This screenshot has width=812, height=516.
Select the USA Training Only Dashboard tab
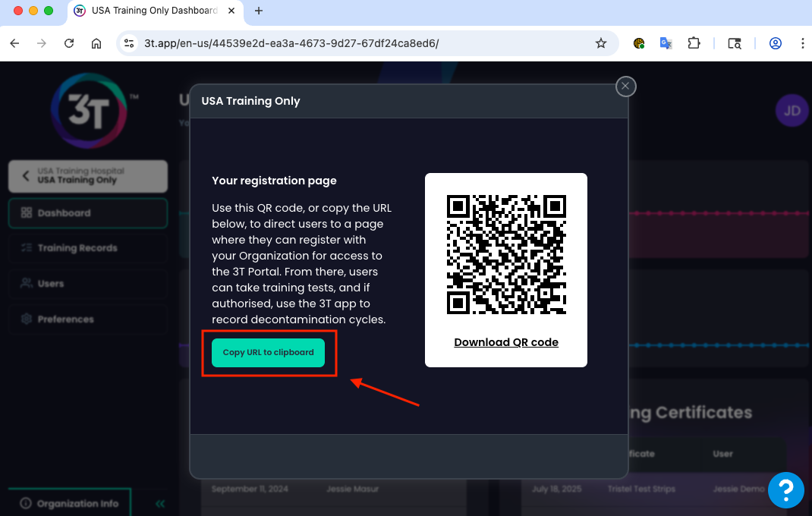[156, 11]
